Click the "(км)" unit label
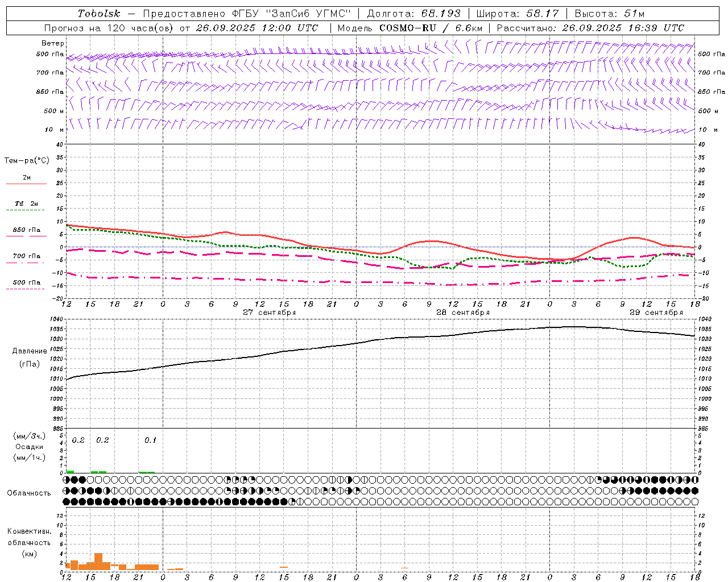This screenshot has height=582, width=728. 30,554
